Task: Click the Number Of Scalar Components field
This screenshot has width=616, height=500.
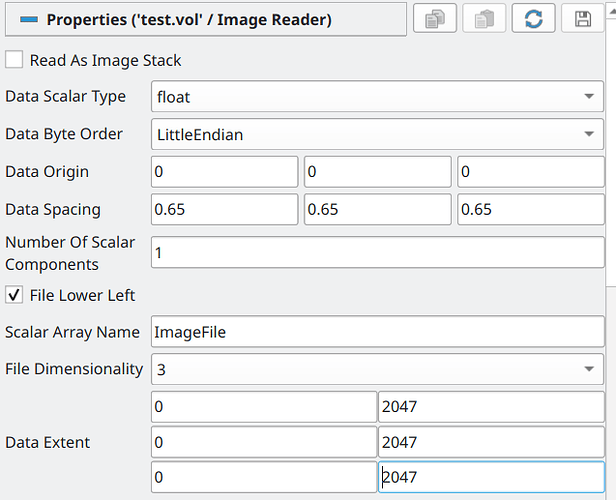Action: [377, 252]
